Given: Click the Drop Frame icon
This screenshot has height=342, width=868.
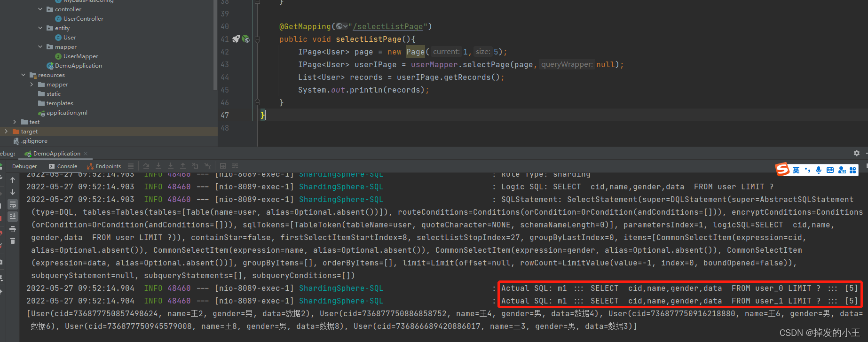Looking at the screenshot, I should [x=195, y=166].
